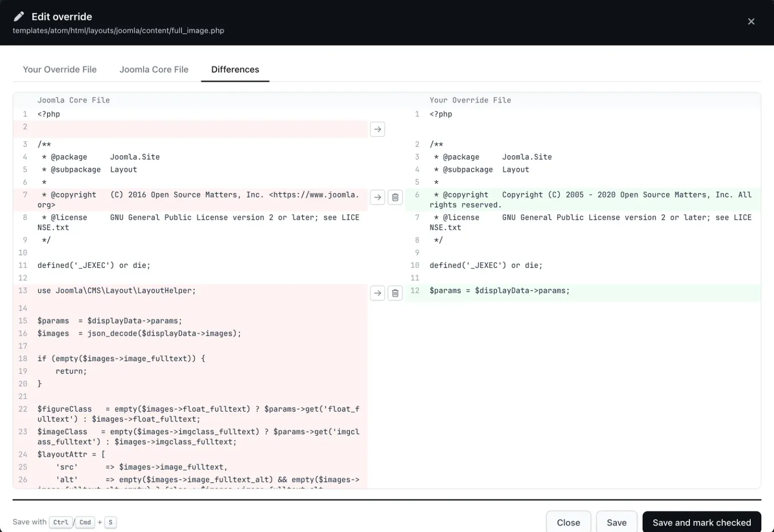Click Save and mark checked

coord(701,522)
